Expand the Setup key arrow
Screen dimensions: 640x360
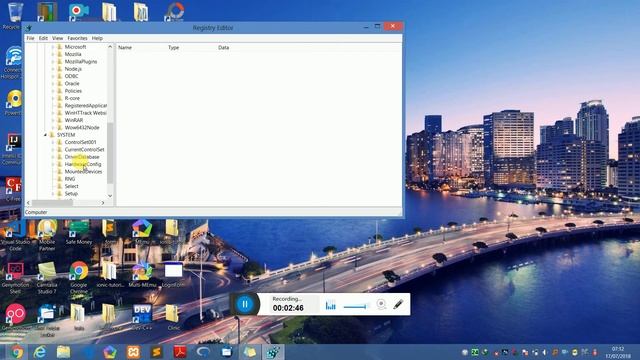click(53, 193)
